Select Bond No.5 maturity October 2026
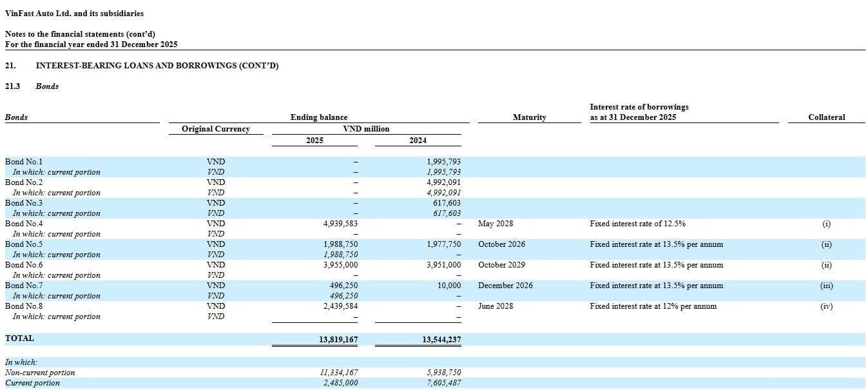Viewport: 868px width, 390px height. (x=501, y=244)
